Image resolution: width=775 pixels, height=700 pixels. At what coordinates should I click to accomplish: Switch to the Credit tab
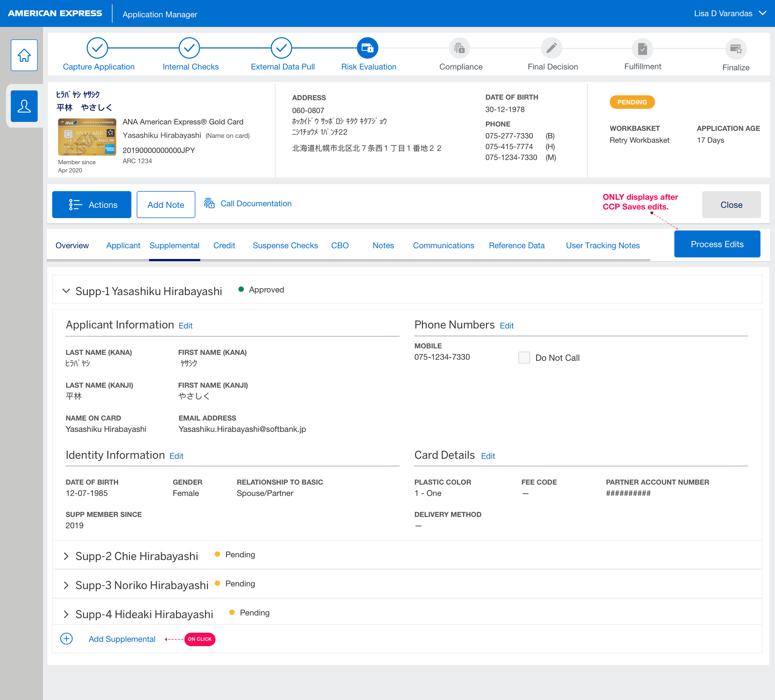point(224,245)
